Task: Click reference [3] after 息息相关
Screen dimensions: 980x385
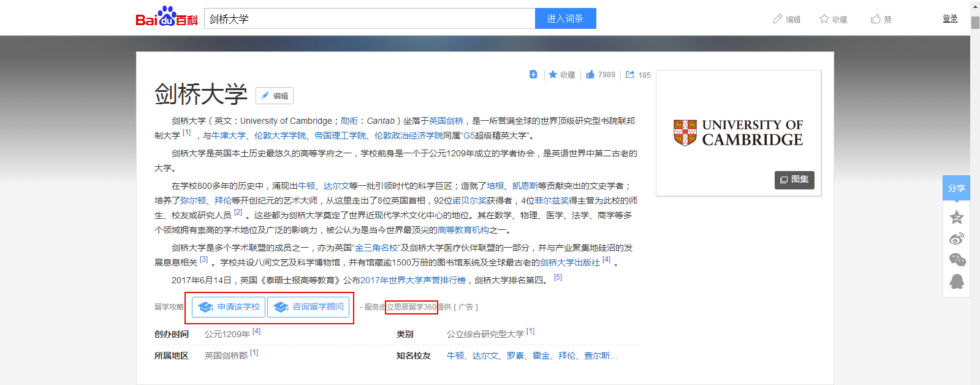Action: tap(204, 260)
